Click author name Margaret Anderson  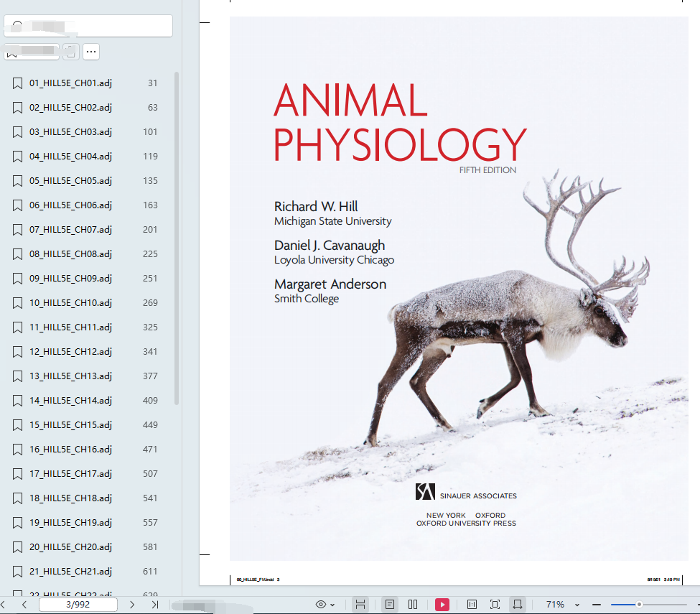tap(330, 284)
